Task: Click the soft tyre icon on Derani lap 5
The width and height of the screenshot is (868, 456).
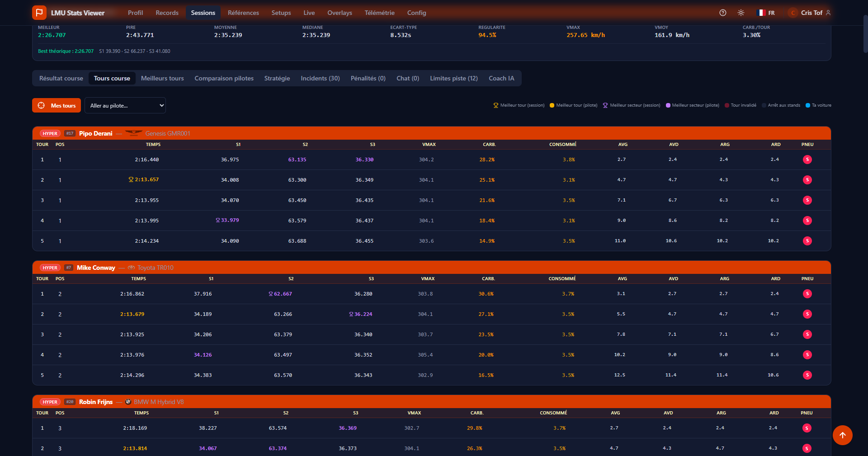Action: [x=807, y=241]
